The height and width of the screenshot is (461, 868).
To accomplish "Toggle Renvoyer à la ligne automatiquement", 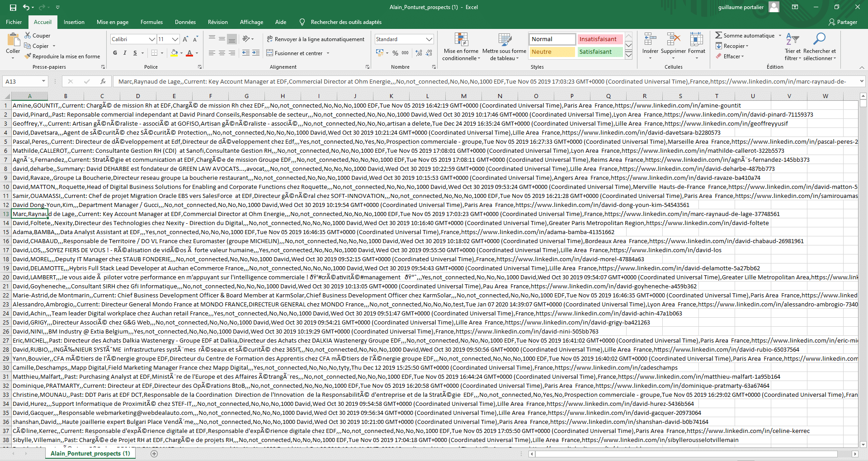I will tap(316, 39).
